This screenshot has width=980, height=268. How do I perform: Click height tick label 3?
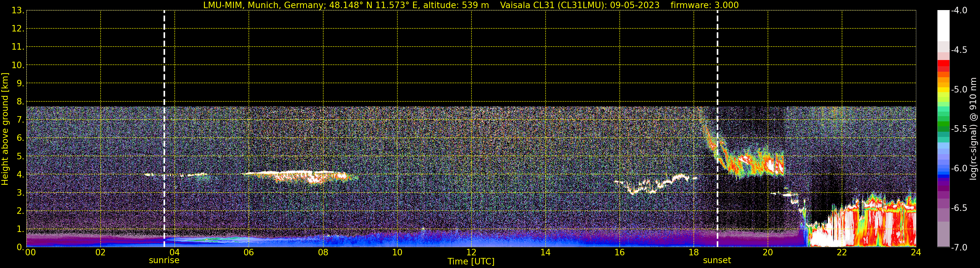(20, 193)
